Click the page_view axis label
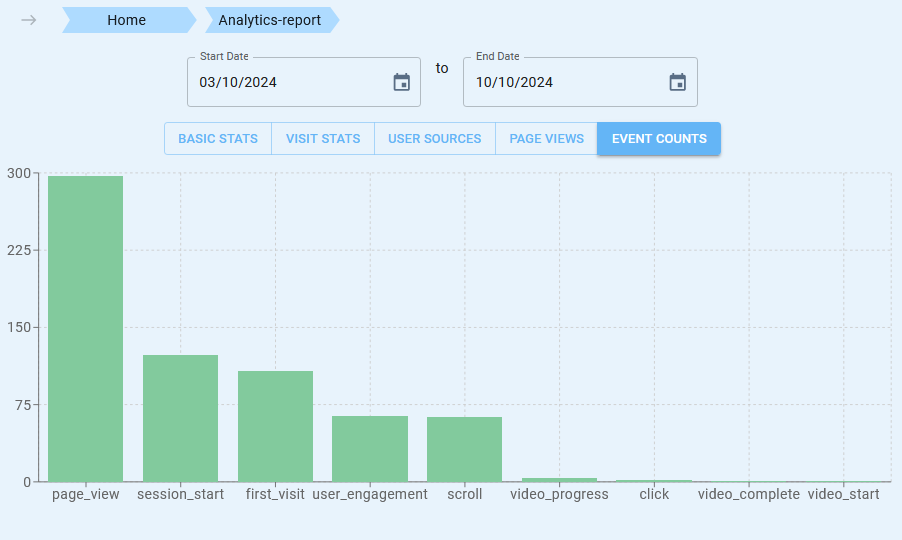This screenshot has width=902, height=540. coord(86,494)
